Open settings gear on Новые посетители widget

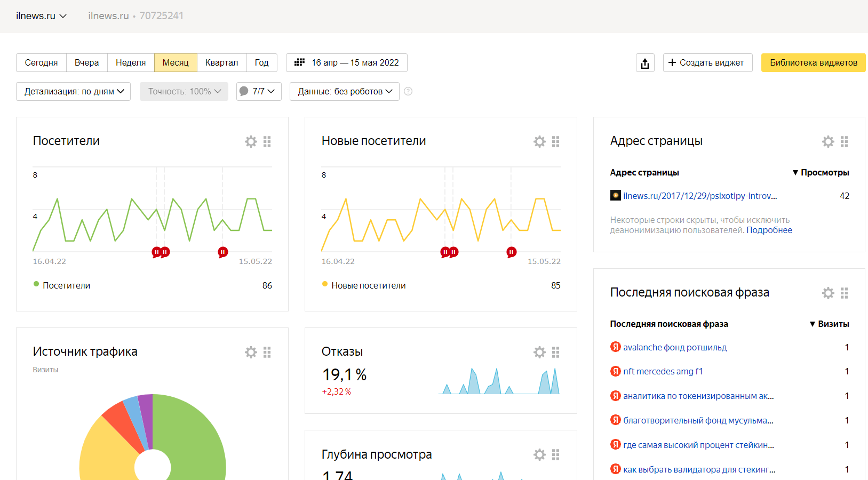coord(539,141)
